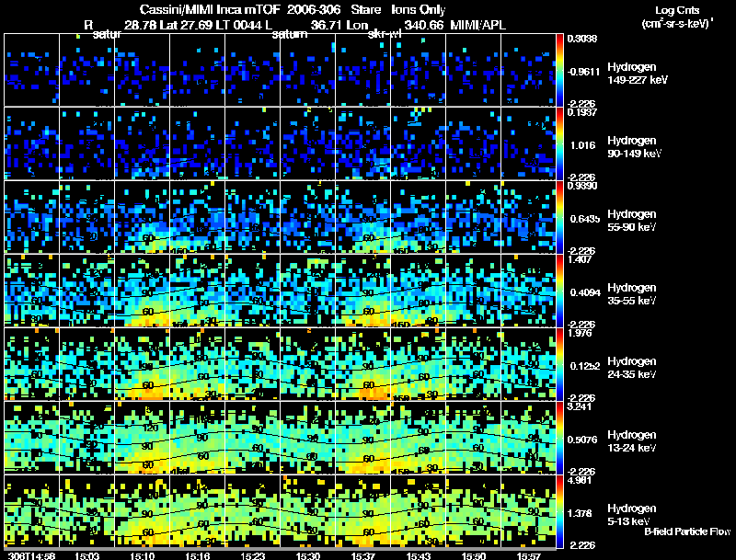Image resolution: width=736 pixels, height=560 pixels.
Task: Click the 0.4094 colorbar value
Action: click(x=585, y=292)
